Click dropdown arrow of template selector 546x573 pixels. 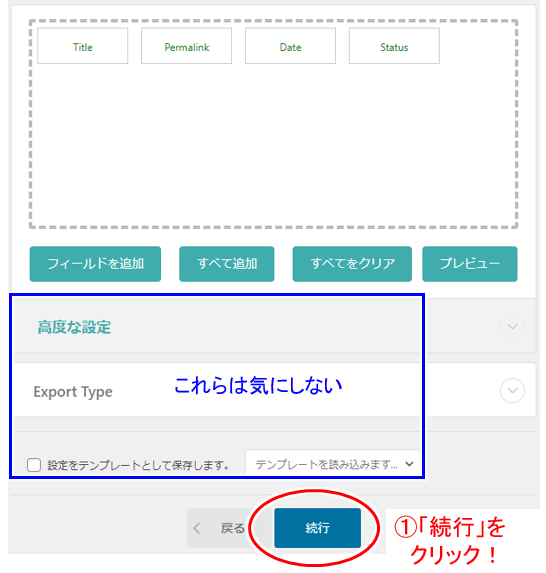(409, 464)
